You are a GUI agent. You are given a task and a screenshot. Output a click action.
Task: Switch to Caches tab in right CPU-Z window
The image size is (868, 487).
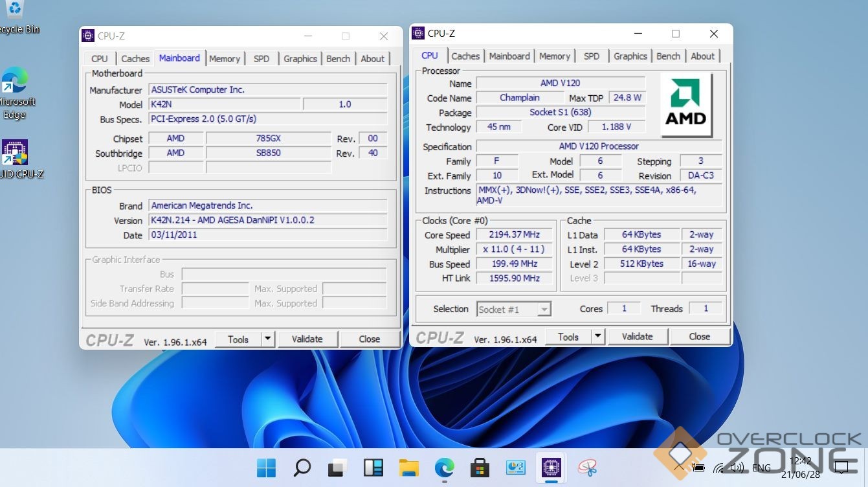465,56
